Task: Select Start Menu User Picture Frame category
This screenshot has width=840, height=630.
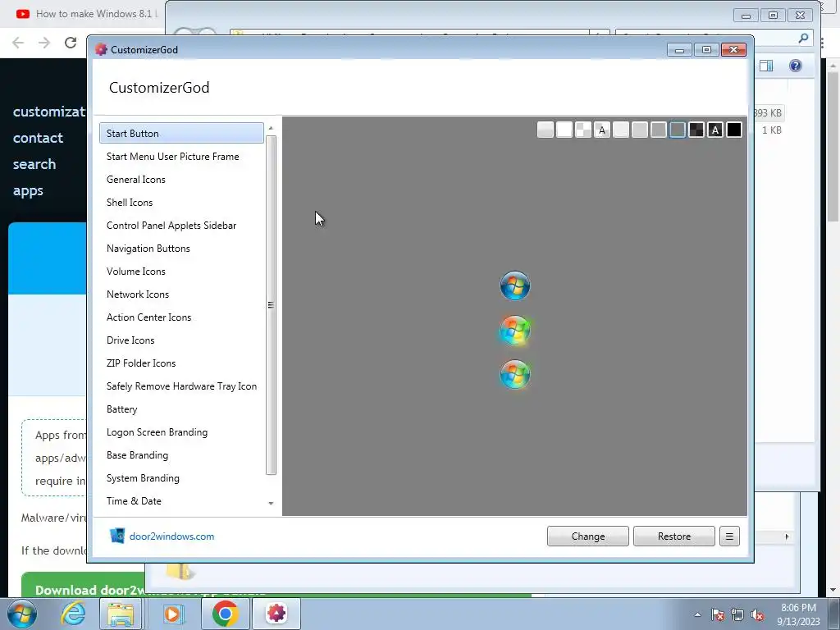Action: (181, 157)
